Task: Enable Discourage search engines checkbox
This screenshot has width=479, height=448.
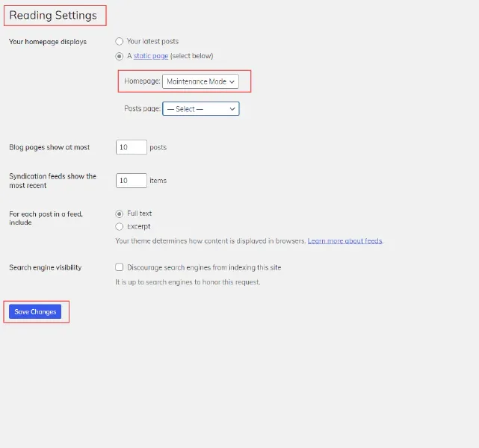Action: pos(119,267)
